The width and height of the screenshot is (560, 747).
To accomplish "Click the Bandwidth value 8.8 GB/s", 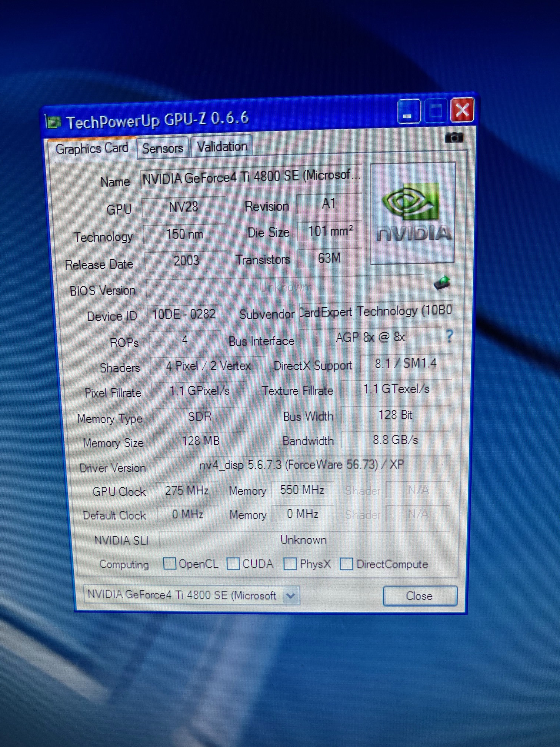I will [x=396, y=440].
